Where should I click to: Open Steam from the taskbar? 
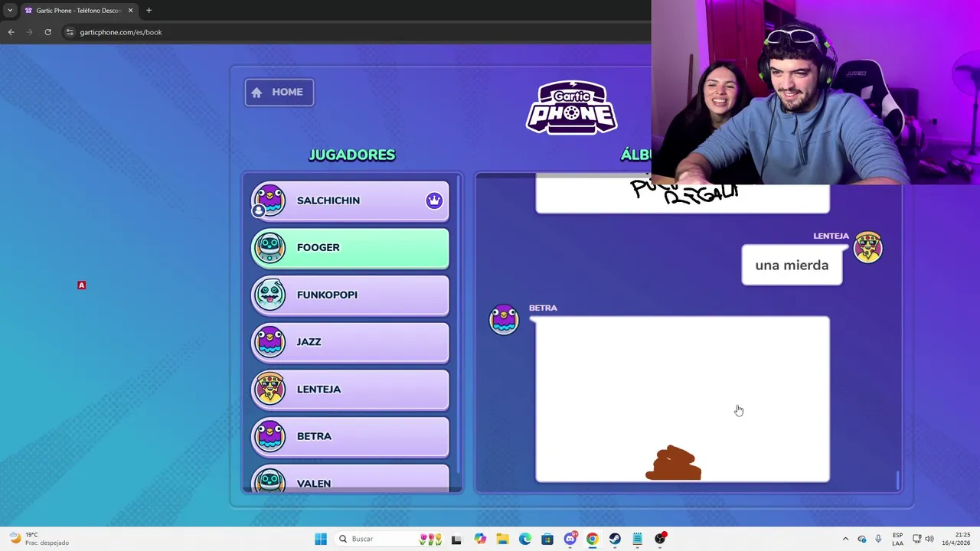[615, 539]
